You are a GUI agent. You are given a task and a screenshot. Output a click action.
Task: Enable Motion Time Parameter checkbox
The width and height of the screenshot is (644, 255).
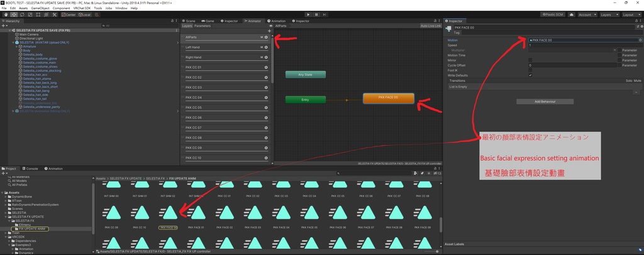[x=619, y=55]
